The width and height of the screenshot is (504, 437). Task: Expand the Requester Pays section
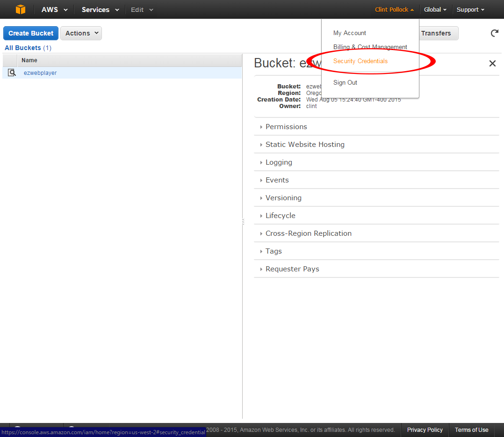coord(292,269)
